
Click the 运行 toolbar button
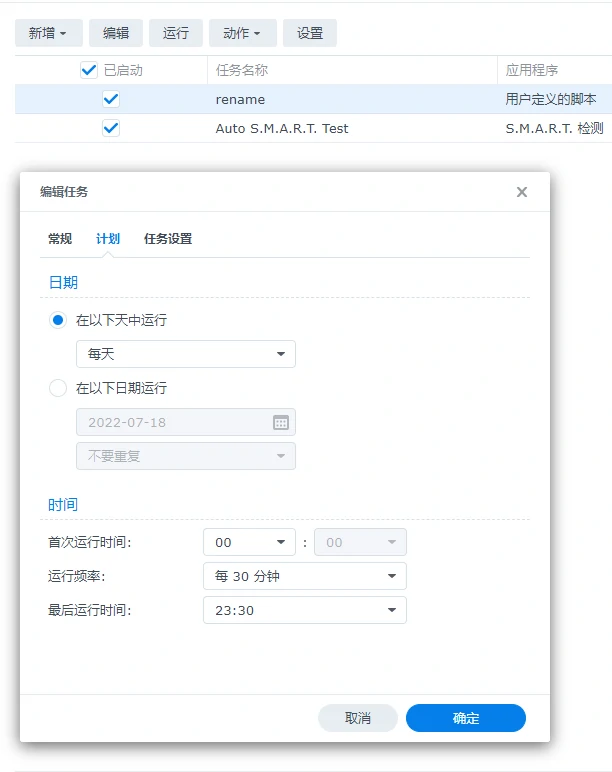176,33
